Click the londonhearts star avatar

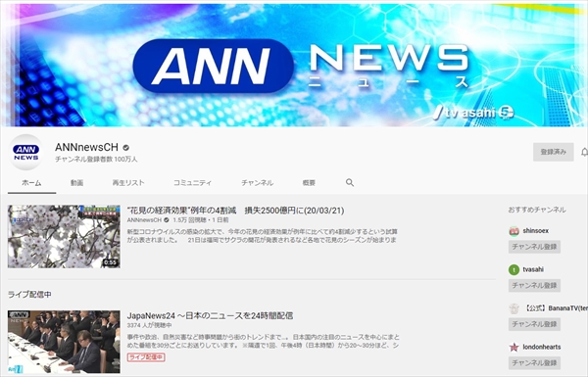[x=514, y=347]
